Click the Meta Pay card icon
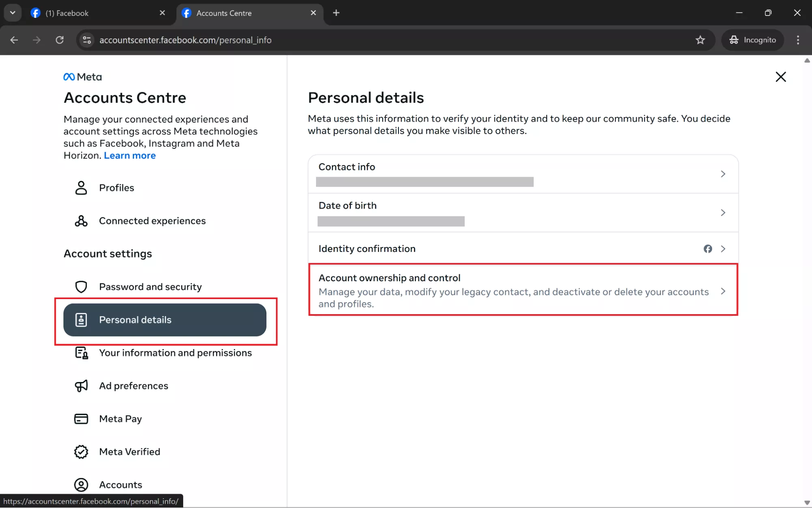 click(x=81, y=419)
